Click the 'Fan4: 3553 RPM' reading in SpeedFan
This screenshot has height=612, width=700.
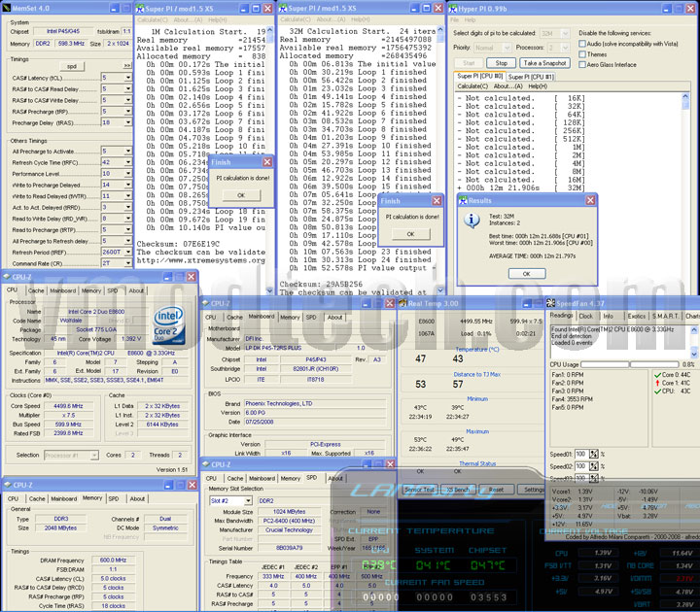572,399
